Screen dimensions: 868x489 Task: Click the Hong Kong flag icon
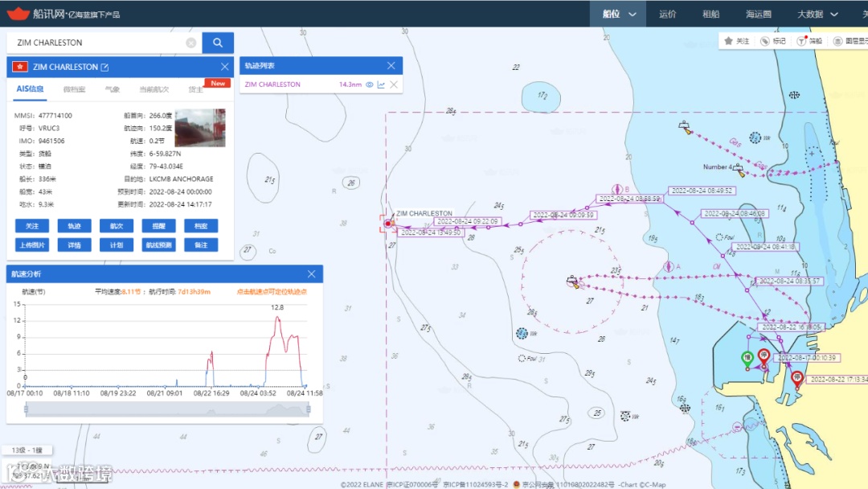pyautogui.click(x=20, y=67)
